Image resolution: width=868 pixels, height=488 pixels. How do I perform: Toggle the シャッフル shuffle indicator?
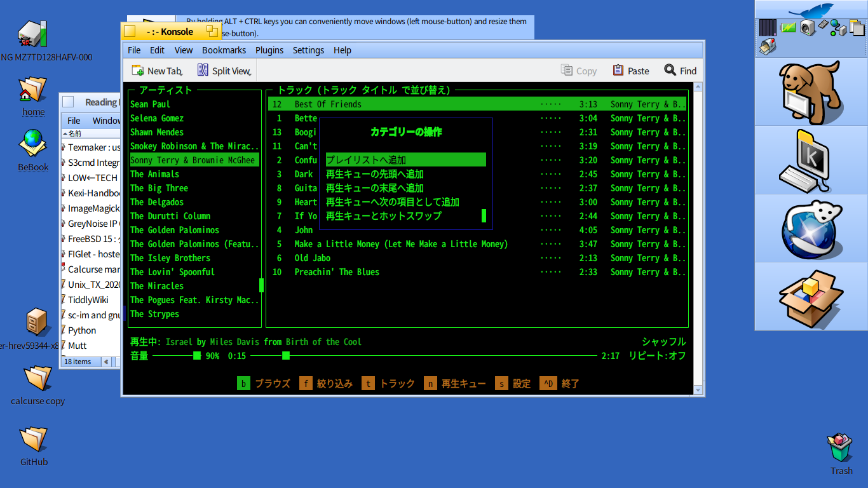point(663,342)
